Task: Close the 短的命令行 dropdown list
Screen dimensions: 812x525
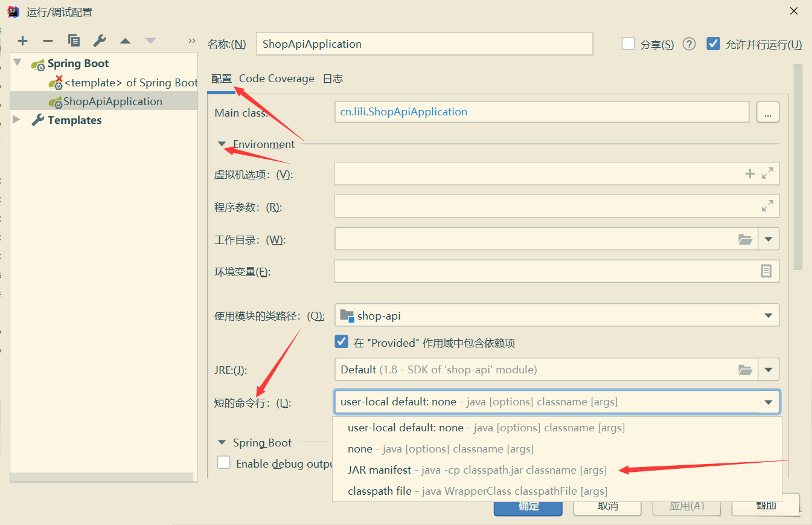Action: (769, 402)
